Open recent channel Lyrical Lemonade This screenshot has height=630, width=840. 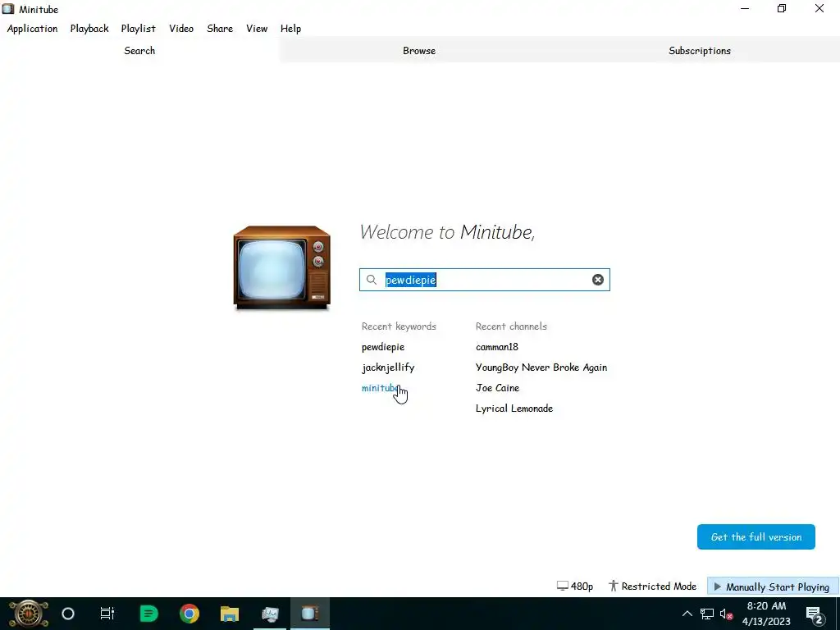(x=514, y=409)
